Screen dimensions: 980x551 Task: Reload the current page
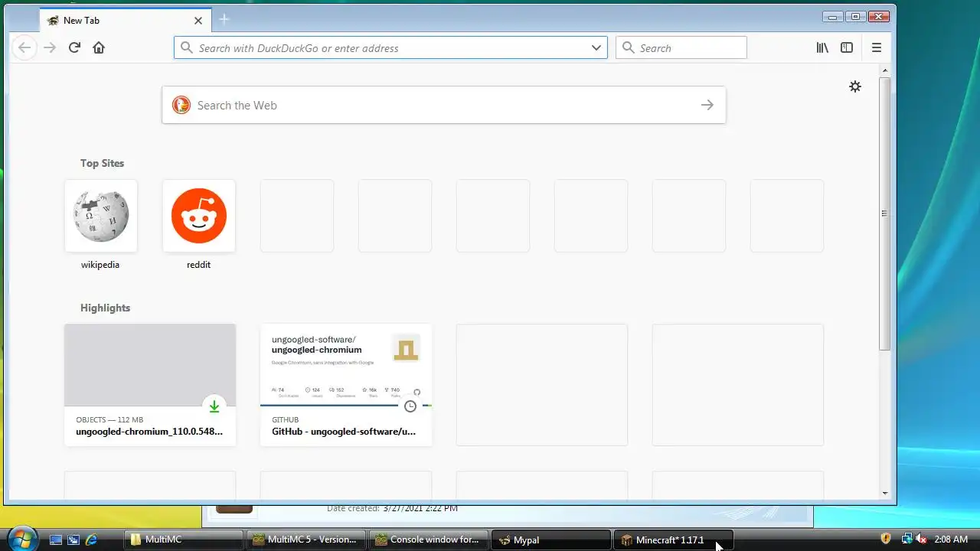[x=74, y=47]
